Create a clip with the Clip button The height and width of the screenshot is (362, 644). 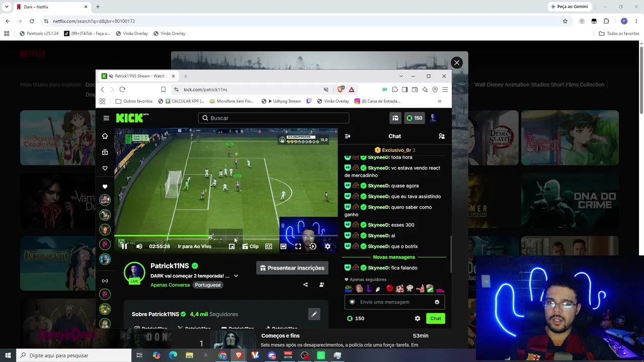point(250,246)
